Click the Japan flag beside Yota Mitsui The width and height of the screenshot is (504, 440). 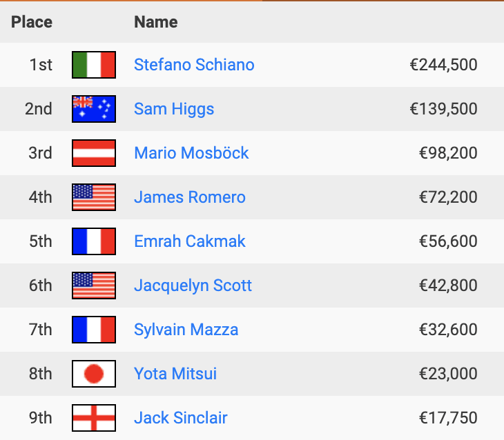click(93, 374)
